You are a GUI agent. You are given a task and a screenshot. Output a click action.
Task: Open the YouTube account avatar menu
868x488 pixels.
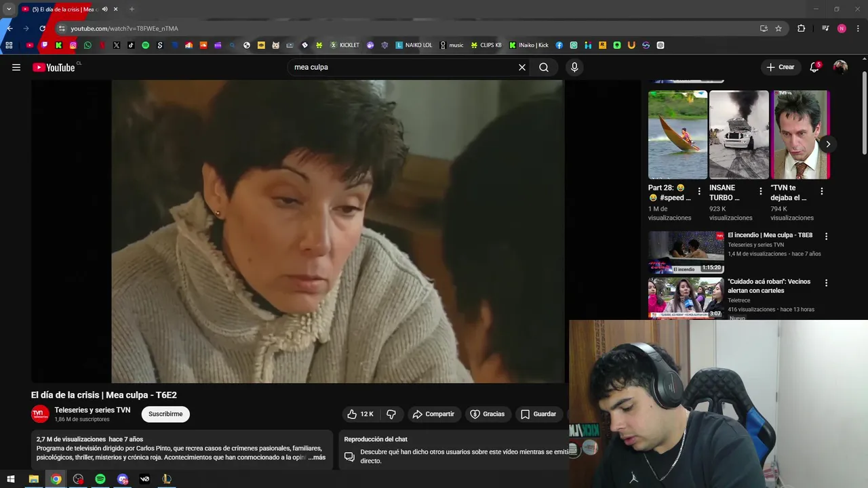(840, 67)
